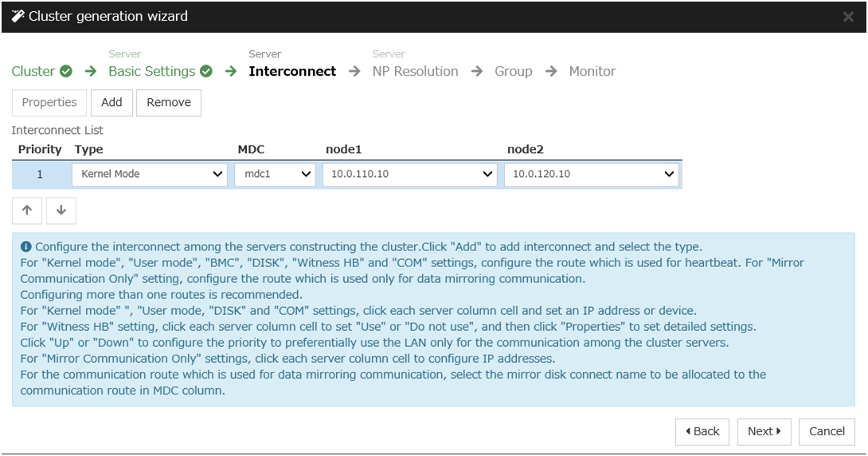
Task: Click the green checkmark beside Cluster
Action: click(x=66, y=72)
